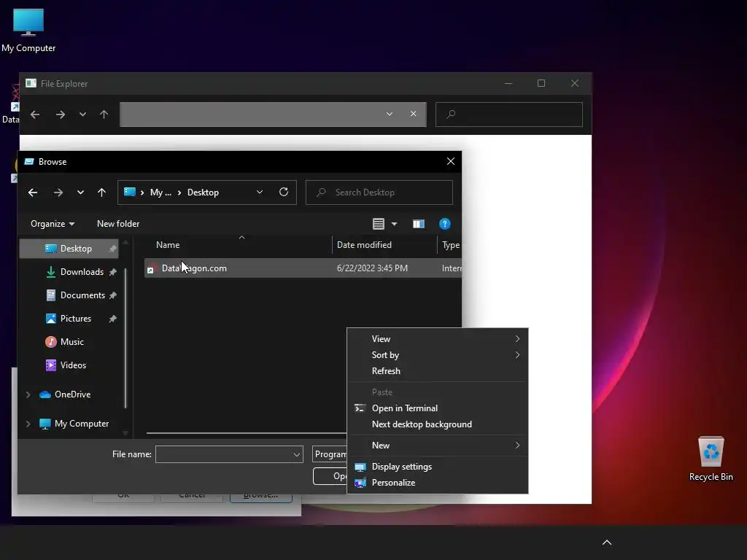Open the view options dropdown arrow
The height and width of the screenshot is (560, 747).
coord(394,224)
